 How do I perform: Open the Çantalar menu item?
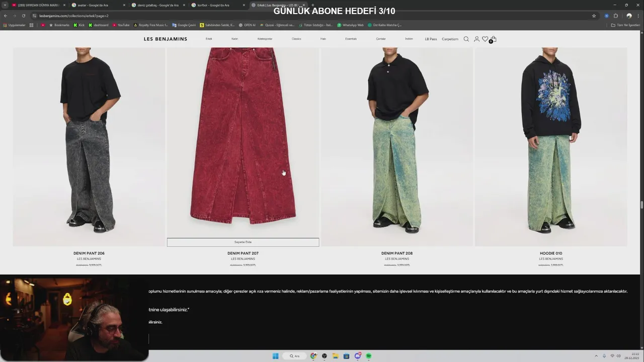pos(381,39)
